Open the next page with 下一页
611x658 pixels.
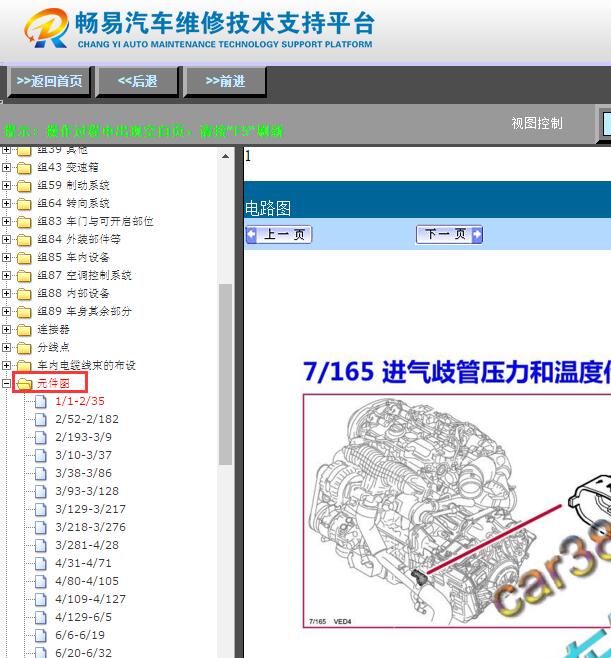click(x=449, y=235)
